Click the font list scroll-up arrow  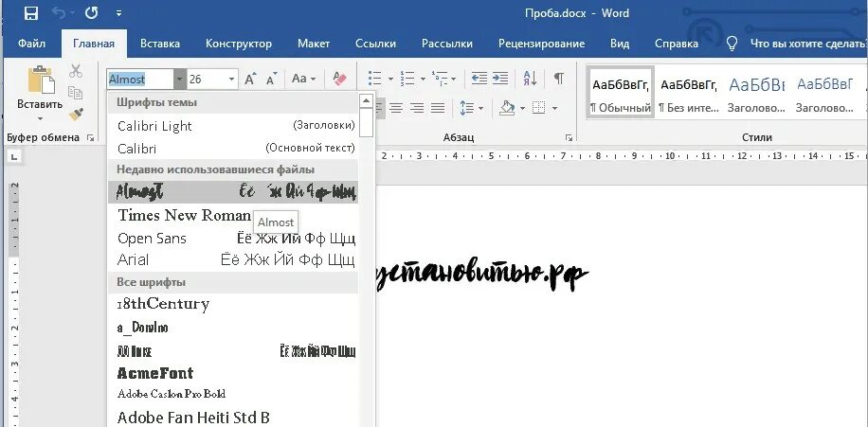pos(366,100)
